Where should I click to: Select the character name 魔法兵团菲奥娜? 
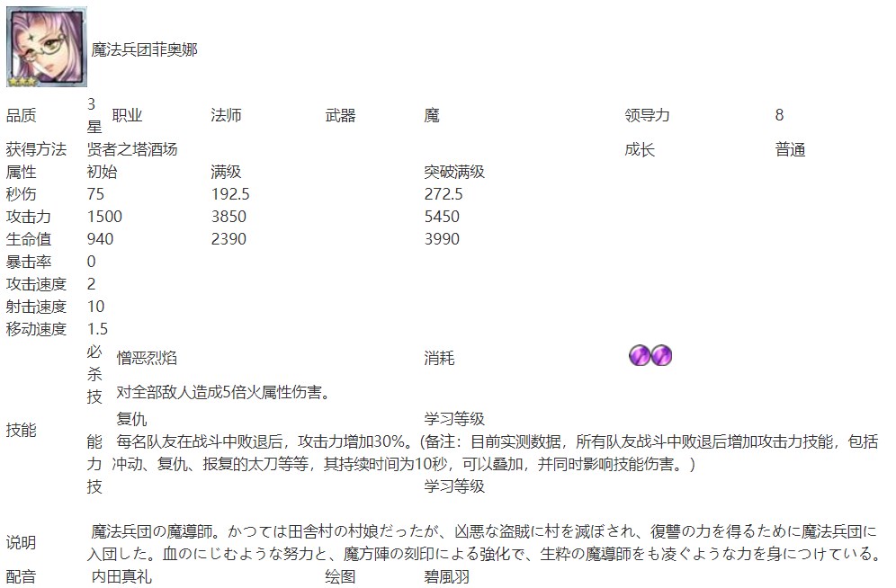click(x=145, y=49)
